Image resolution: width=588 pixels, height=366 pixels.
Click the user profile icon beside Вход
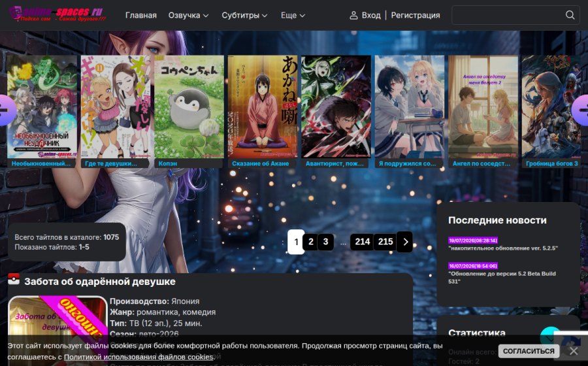tap(353, 16)
